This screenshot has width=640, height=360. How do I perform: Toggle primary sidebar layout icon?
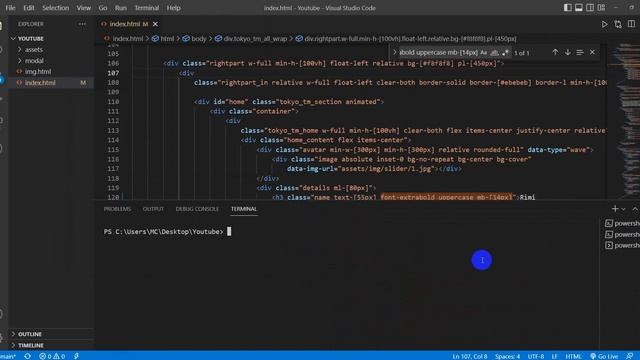point(568,7)
